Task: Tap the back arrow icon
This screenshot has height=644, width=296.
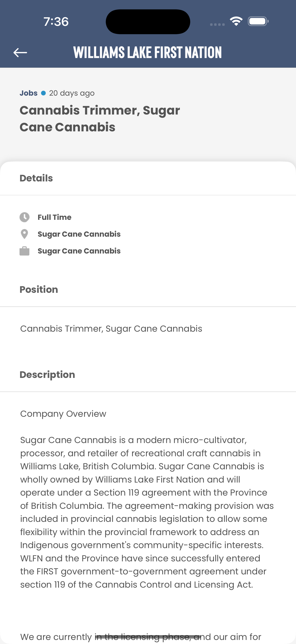Action: (x=20, y=53)
